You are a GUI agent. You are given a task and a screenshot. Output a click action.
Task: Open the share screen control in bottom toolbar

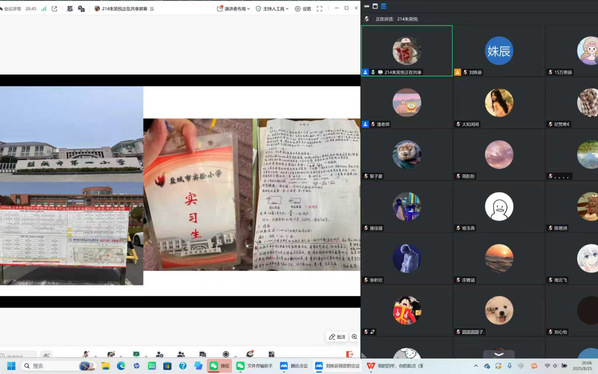[x=136, y=354]
